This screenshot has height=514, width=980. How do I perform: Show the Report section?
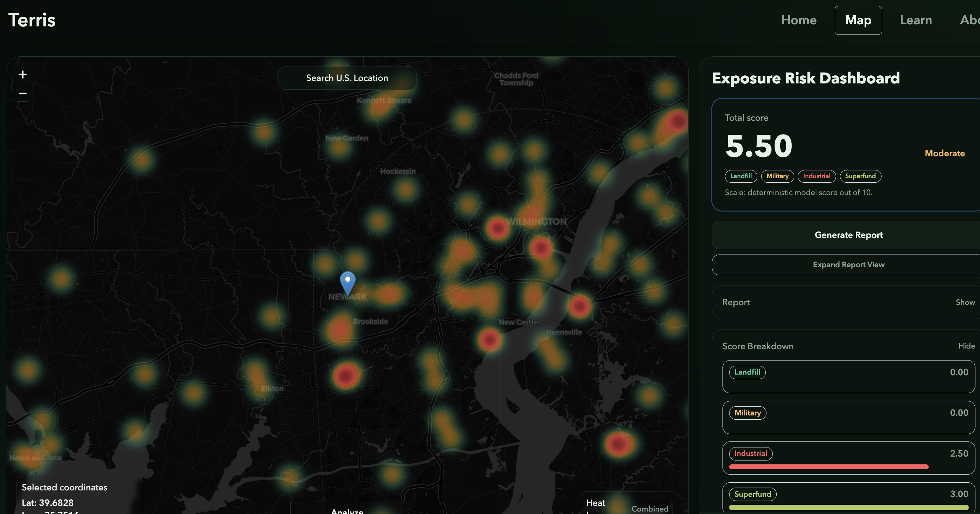point(965,302)
